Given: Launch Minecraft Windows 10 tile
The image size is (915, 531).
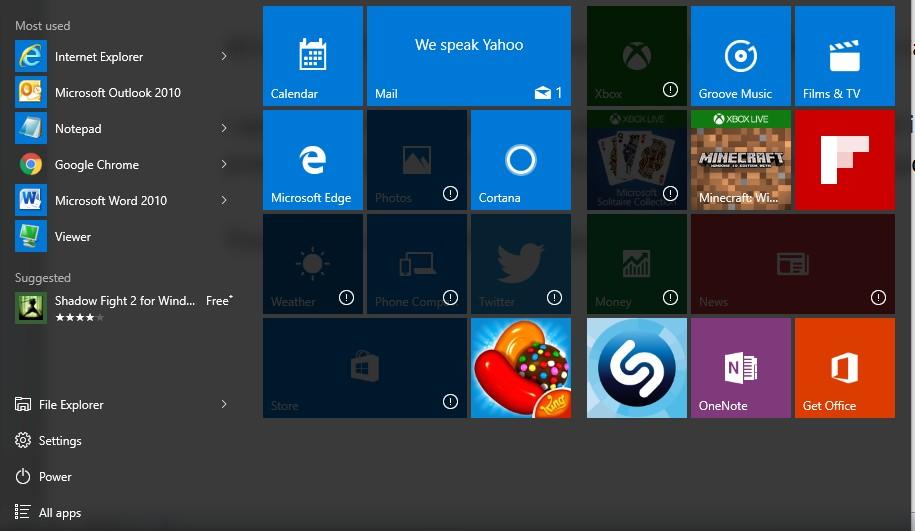Looking at the screenshot, I should click(x=741, y=160).
